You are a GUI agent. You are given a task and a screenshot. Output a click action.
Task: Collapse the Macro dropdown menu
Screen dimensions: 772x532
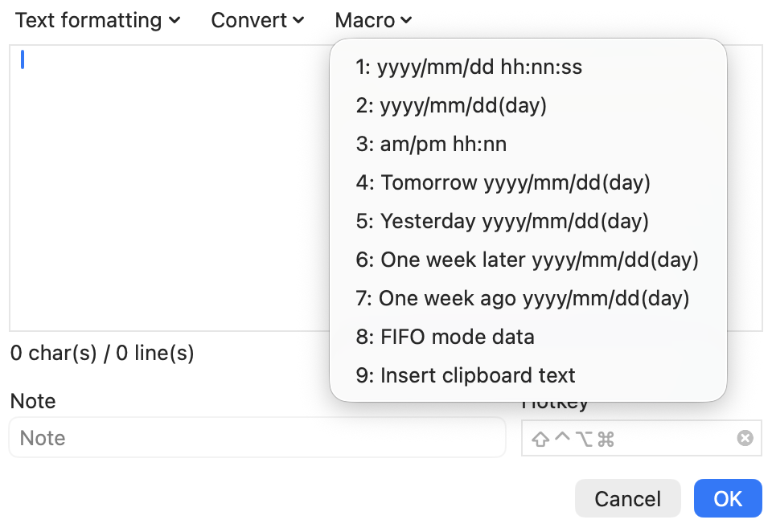click(x=373, y=20)
